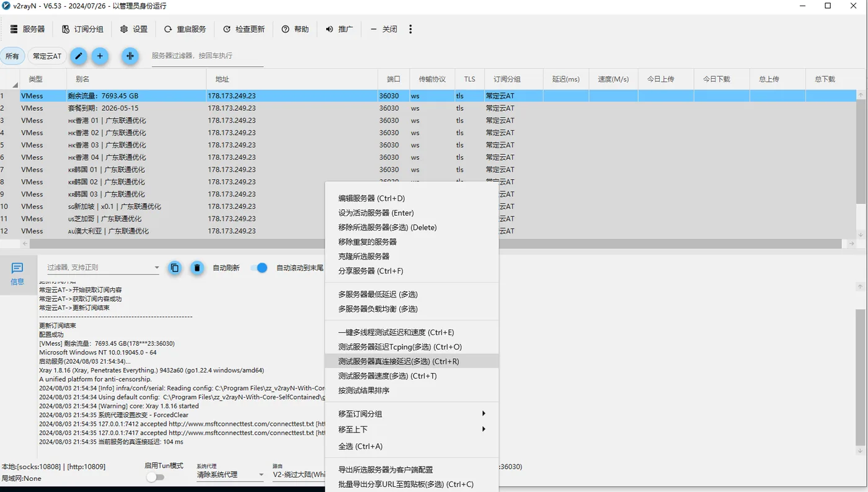Toggle the 自动刷新 switch
This screenshot has height=492, width=868.
[259, 268]
